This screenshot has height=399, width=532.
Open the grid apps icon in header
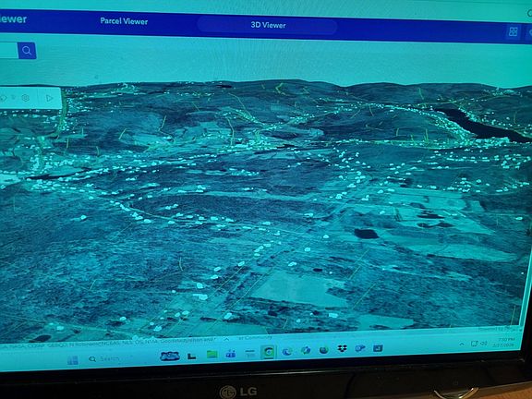[x=513, y=32]
